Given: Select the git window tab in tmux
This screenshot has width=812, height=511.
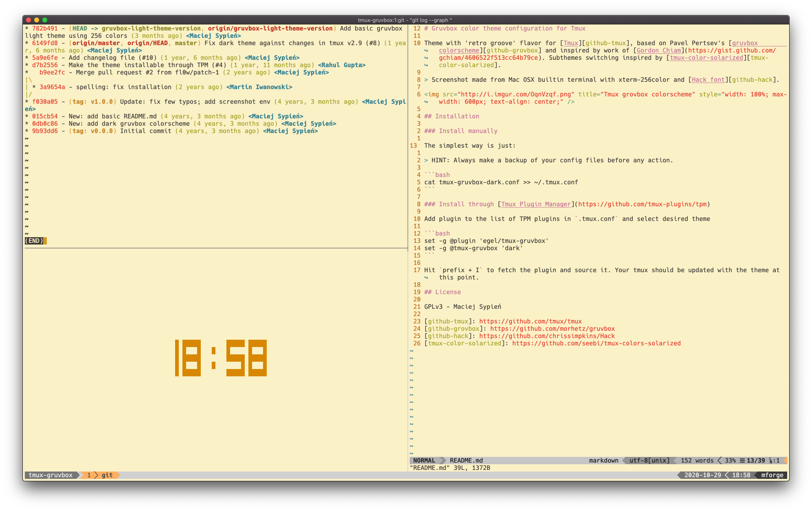Looking at the screenshot, I should coord(107,475).
